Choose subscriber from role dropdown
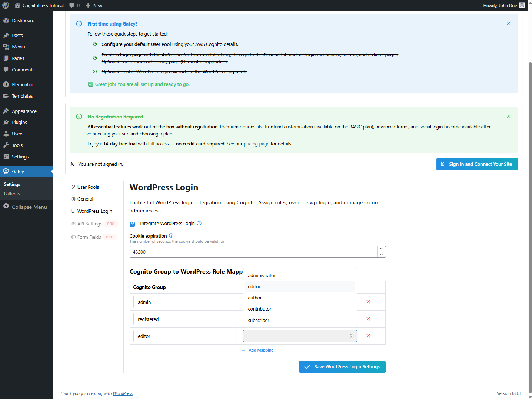This screenshot has height=399, width=532. [300, 320]
